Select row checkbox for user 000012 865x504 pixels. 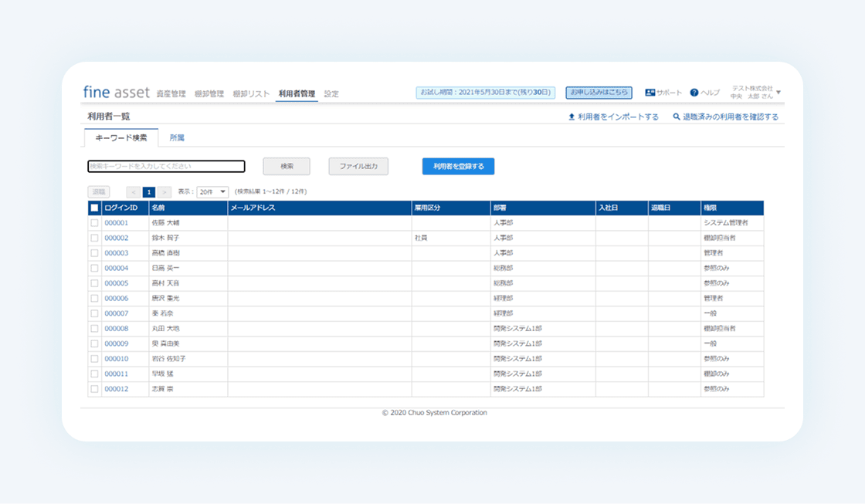[94, 389]
